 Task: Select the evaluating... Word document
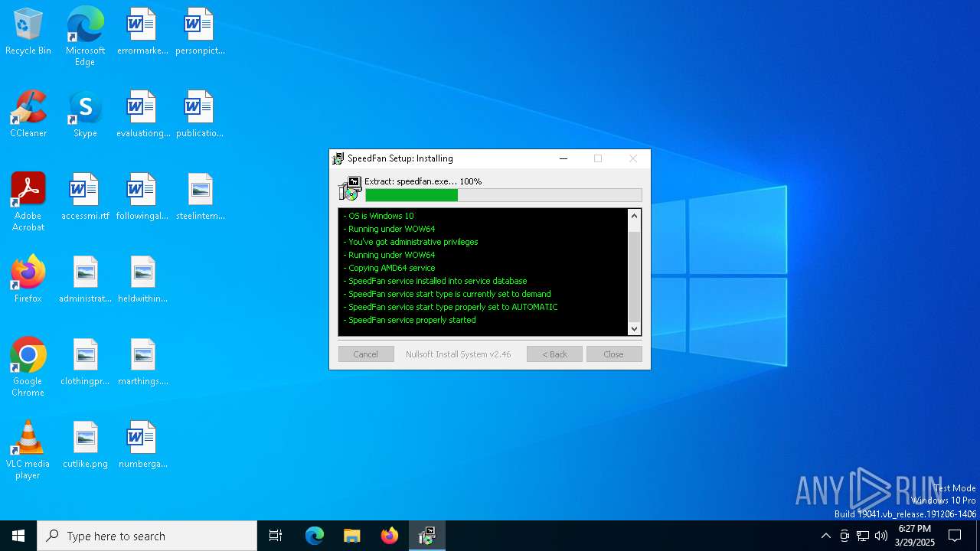pos(142,114)
